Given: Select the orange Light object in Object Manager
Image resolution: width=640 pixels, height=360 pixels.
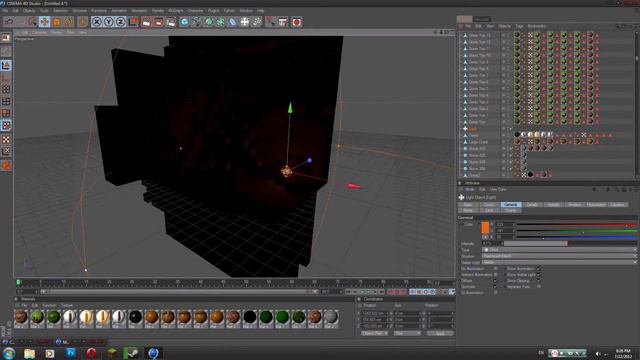Looking at the screenshot, I should point(472,129).
